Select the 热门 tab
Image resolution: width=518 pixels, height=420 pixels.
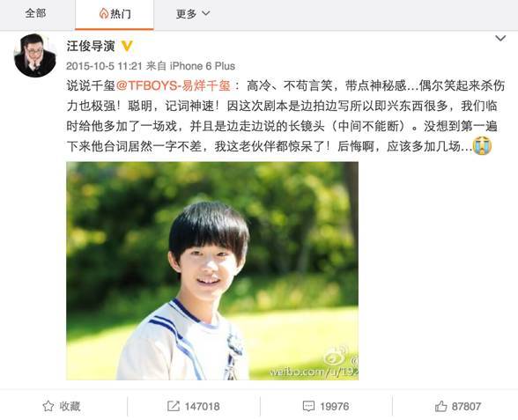(x=115, y=14)
